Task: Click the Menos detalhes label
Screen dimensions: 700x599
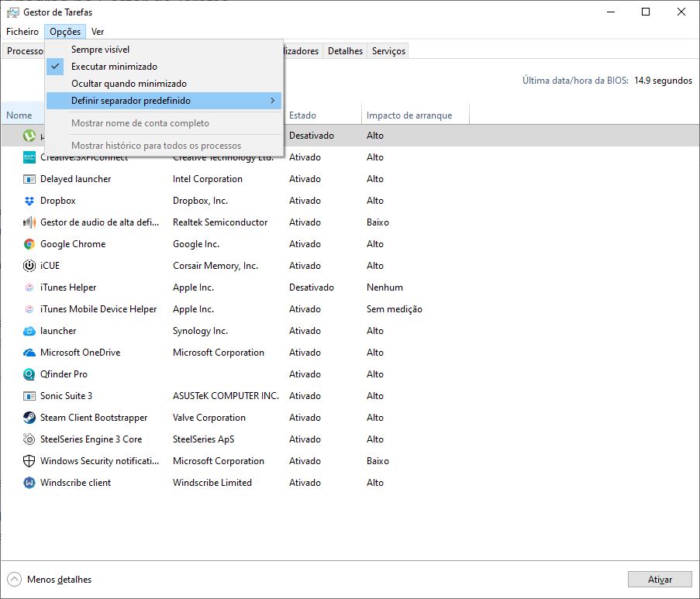Action: click(x=60, y=580)
